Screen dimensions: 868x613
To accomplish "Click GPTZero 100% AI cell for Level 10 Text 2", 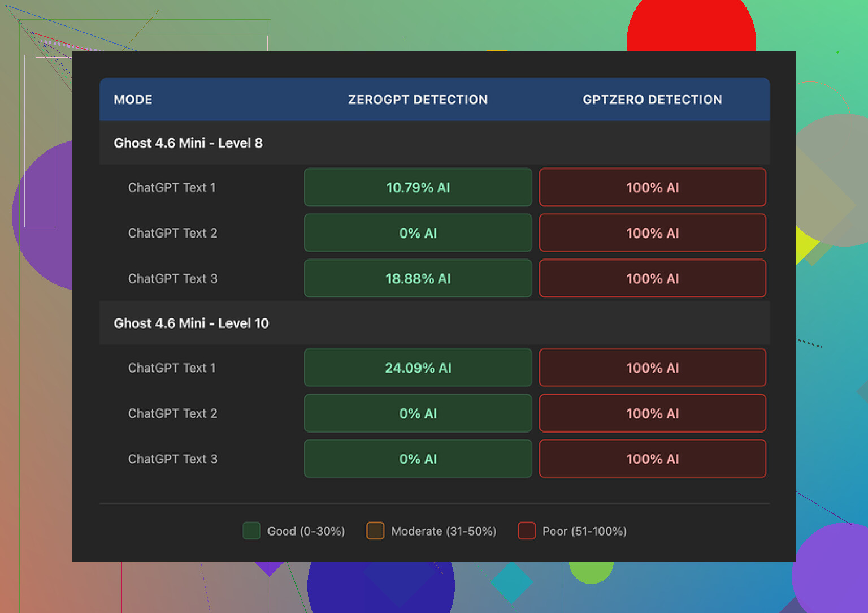I will (652, 413).
